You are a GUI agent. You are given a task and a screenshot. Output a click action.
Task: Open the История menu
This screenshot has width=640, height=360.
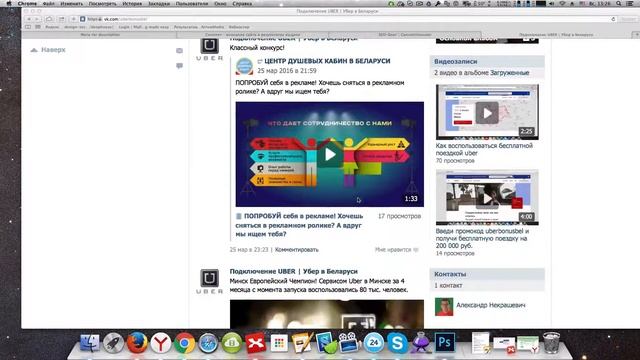[132, 3]
